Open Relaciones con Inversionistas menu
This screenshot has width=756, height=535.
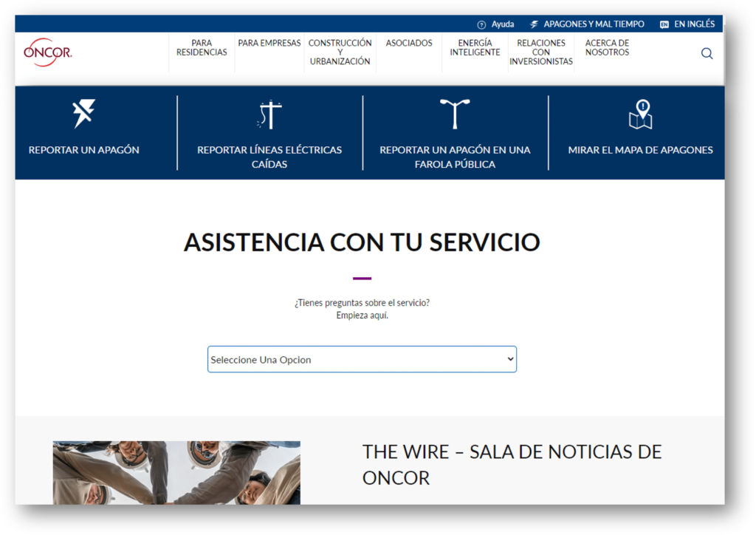tap(541, 52)
